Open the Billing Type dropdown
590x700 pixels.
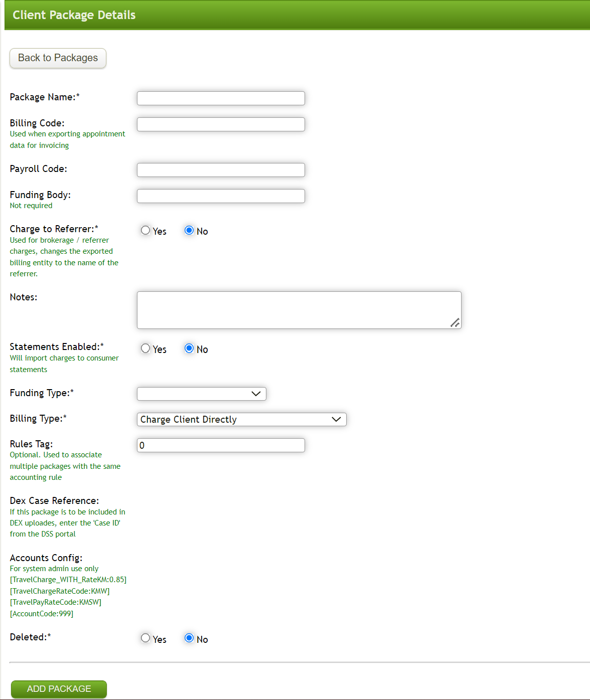tap(241, 419)
